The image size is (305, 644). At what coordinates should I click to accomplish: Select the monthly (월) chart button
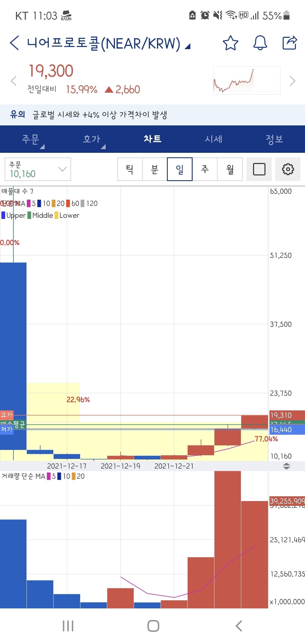[x=230, y=169]
